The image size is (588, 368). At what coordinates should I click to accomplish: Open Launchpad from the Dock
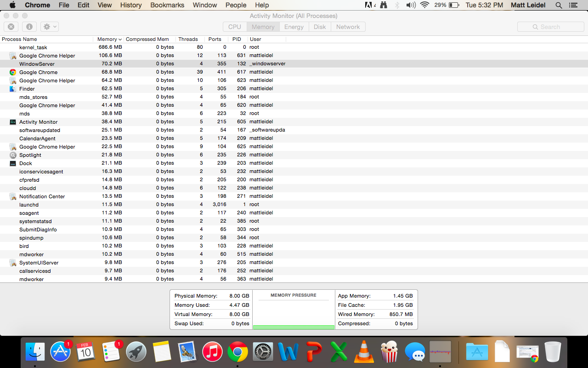point(136,352)
